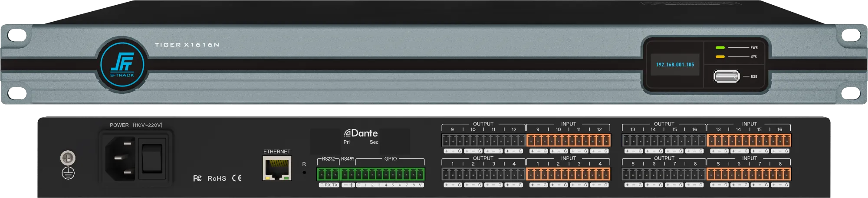Select the IP address display 192.168.001.105
868x198 pixels.
pyautogui.click(x=675, y=65)
